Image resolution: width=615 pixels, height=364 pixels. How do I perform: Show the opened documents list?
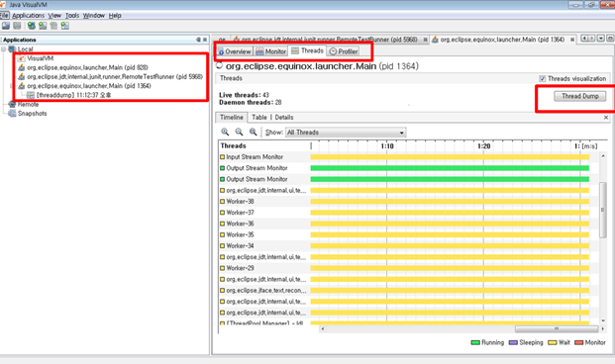(x=601, y=39)
